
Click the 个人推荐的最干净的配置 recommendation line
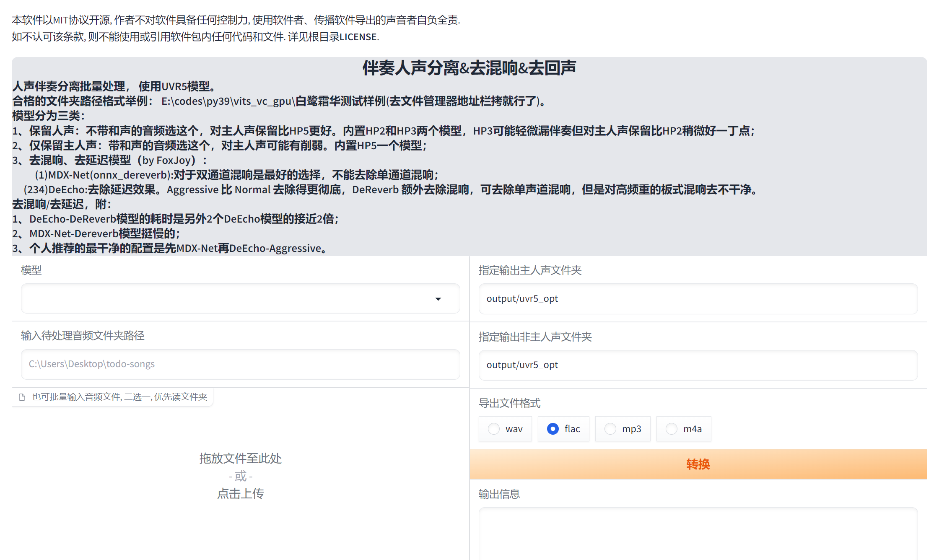tap(169, 248)
